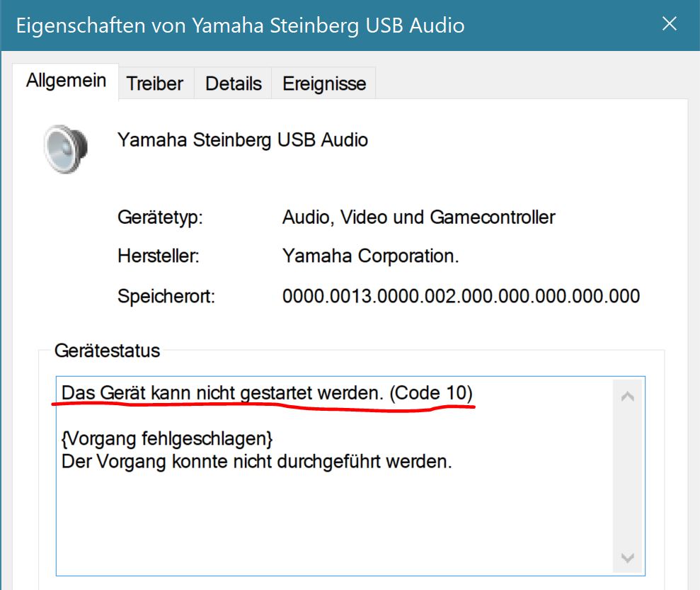Click the "{Vorgang fehlgeschlagen}" text line

point(167,438)
